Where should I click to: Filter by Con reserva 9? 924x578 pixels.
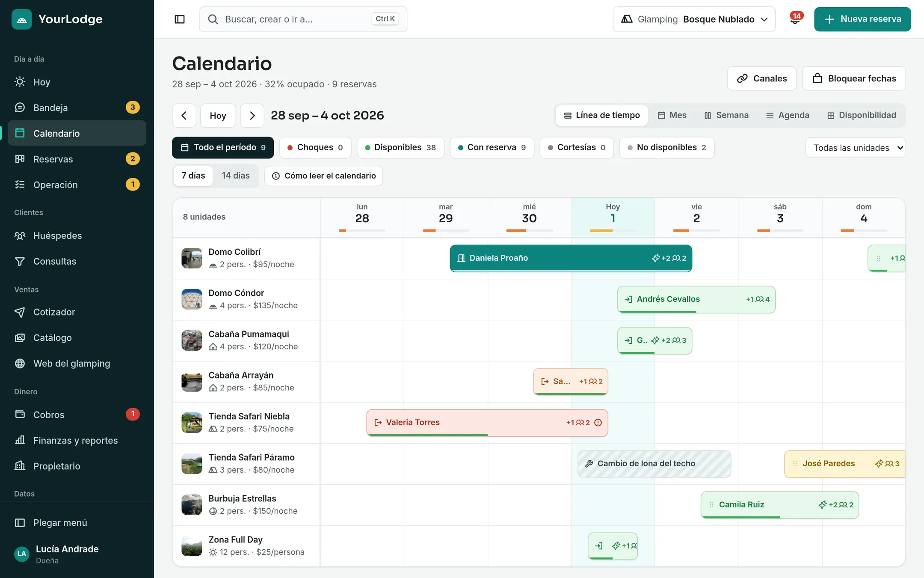(x=492, y=148)
